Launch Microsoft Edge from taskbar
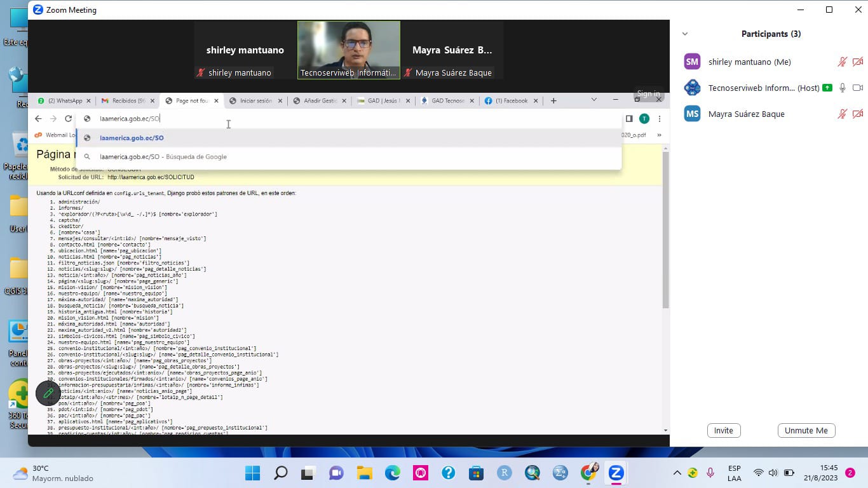This screenshot has height=488, width=868. [392, 473]
